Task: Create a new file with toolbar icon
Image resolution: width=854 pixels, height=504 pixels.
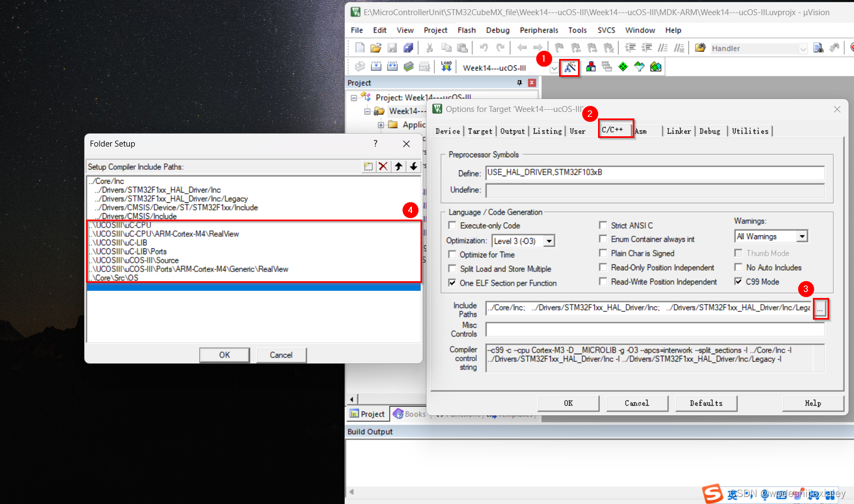Action: pyautogui.click(x=360, y=48)
